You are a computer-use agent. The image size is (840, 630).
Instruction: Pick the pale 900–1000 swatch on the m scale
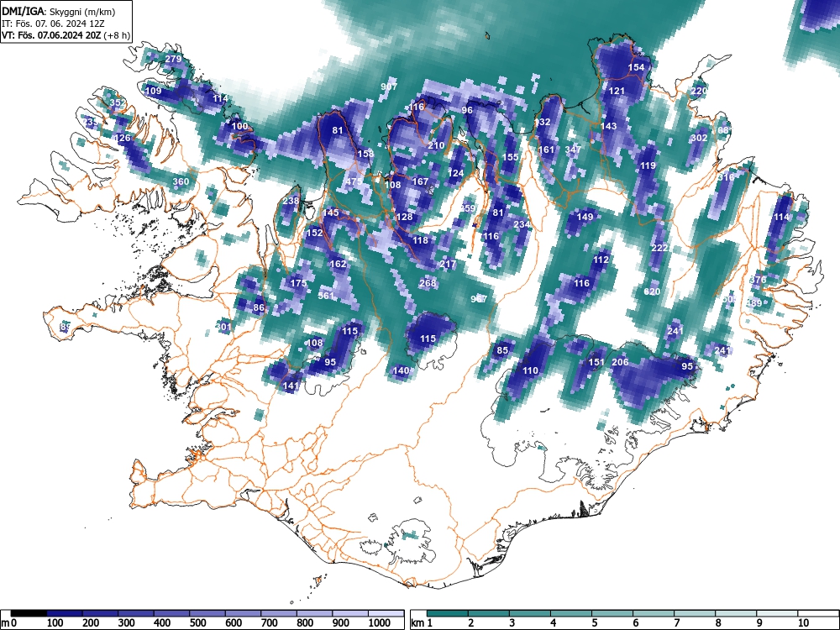click(350, 613)
